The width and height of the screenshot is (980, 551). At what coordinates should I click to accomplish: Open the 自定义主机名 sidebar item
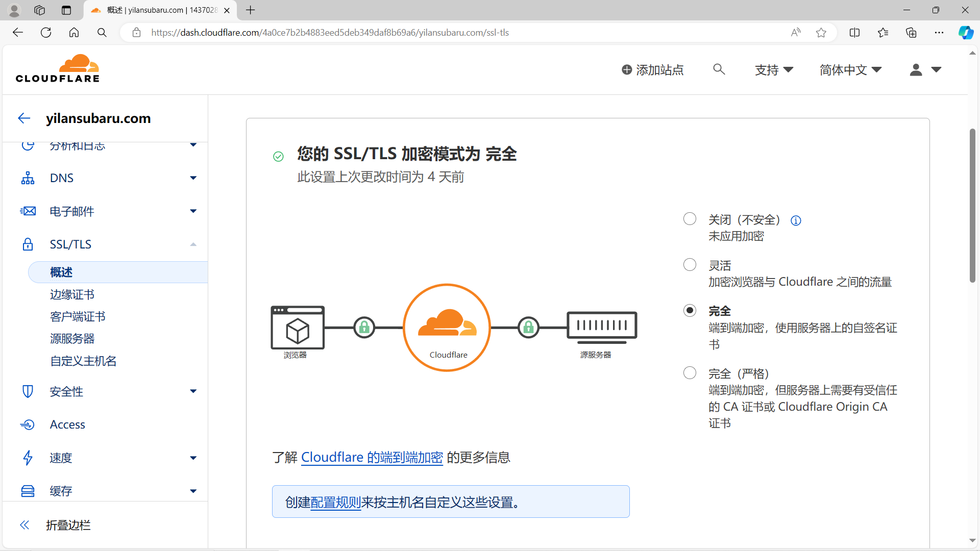coord(83,361)
